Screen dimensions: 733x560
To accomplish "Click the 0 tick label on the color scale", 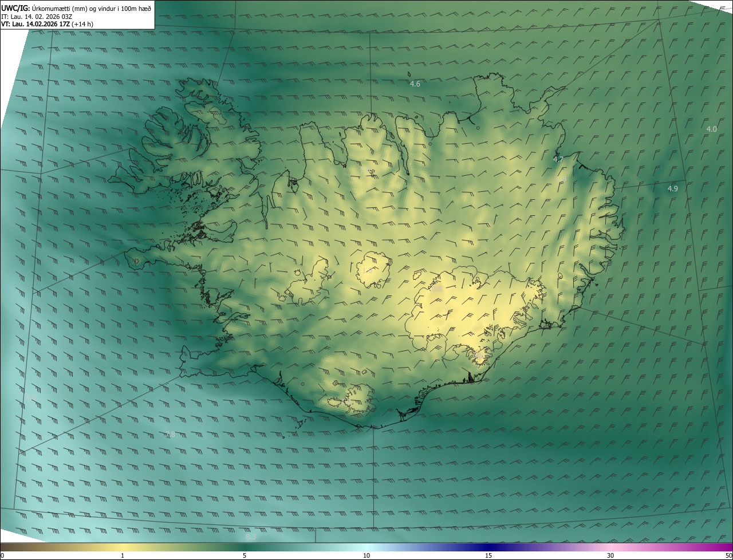I will click(x=2, y=555).
